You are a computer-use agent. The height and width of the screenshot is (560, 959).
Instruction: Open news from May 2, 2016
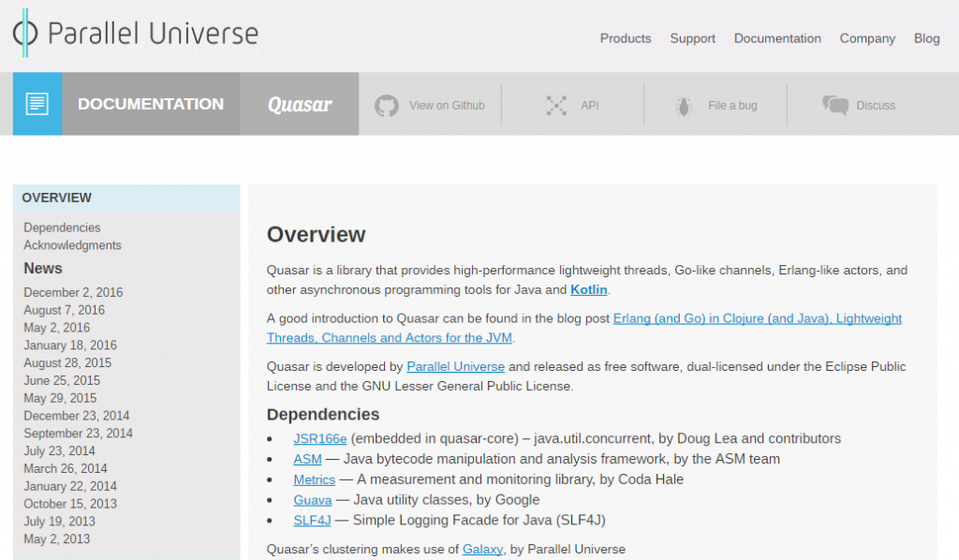point(56,328)
